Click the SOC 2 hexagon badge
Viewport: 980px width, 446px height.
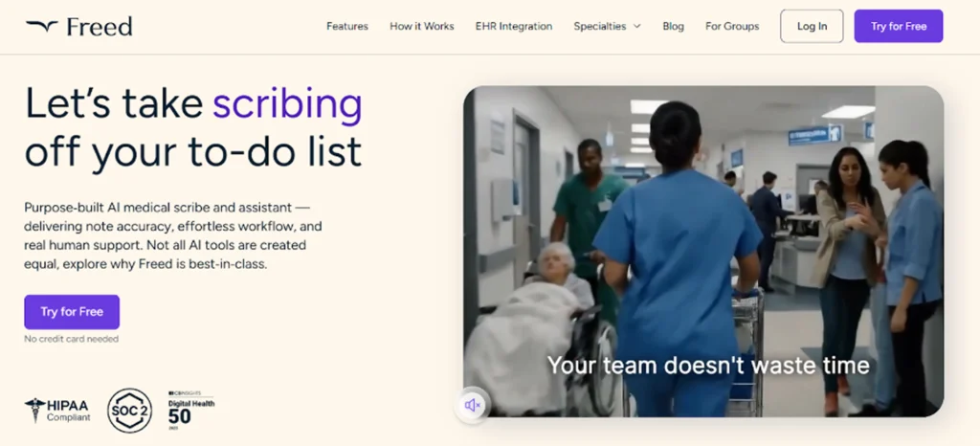pos(129,411)
